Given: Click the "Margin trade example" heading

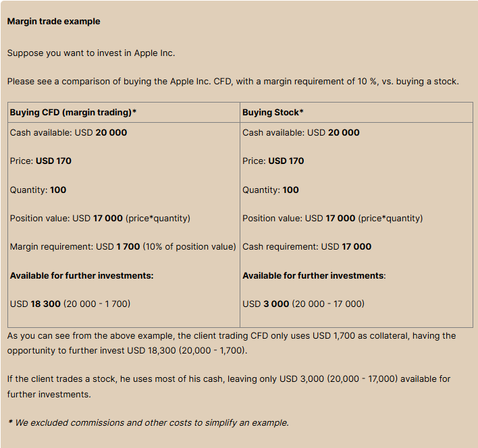Looking at the screenshot, I should coord(53,22).
